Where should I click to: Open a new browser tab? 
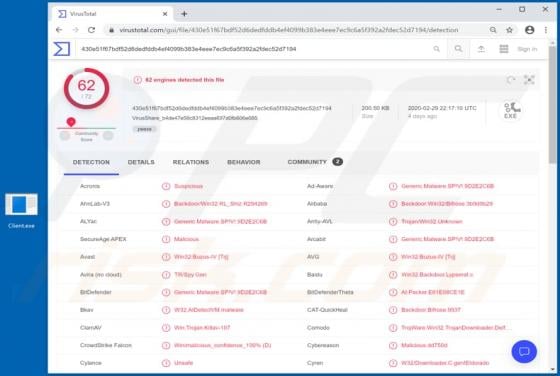click(x=184, y=14)
